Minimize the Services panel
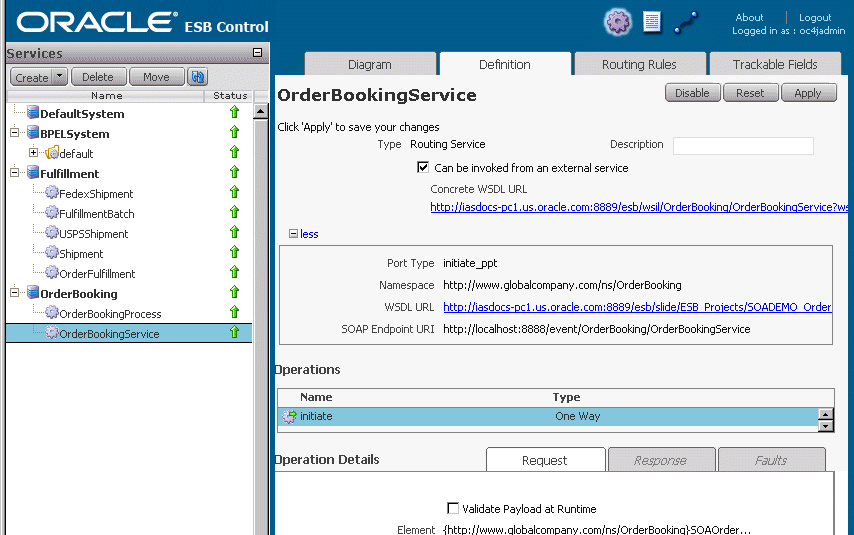The height and width of the screenshot is (535, 854). 258,53
